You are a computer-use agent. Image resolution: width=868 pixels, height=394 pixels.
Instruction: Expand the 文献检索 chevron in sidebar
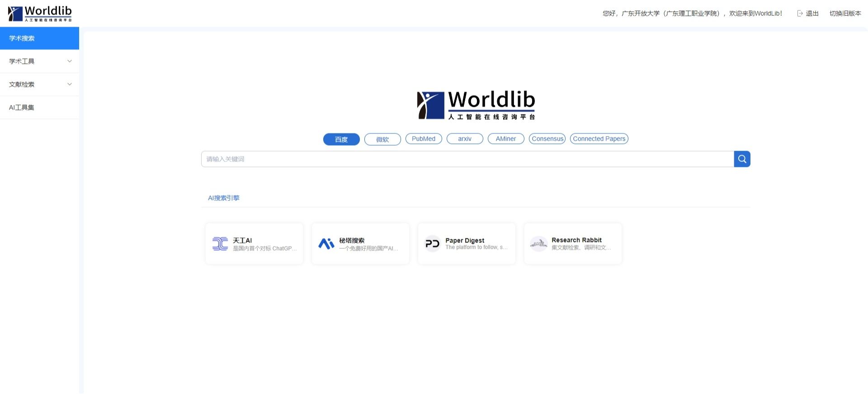click(x=70, y=84)
